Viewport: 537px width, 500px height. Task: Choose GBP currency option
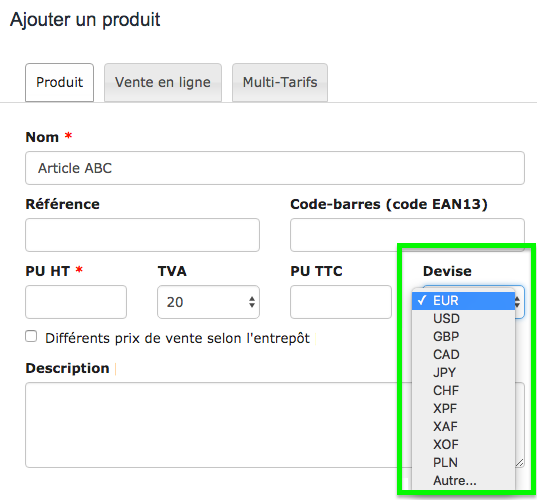pyautogui.click(x=463, y=337)
